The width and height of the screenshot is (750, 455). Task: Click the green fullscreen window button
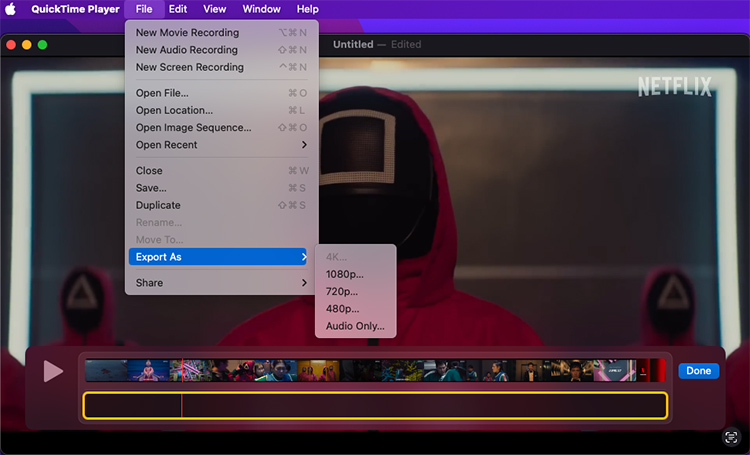click(x=43, y=45)
